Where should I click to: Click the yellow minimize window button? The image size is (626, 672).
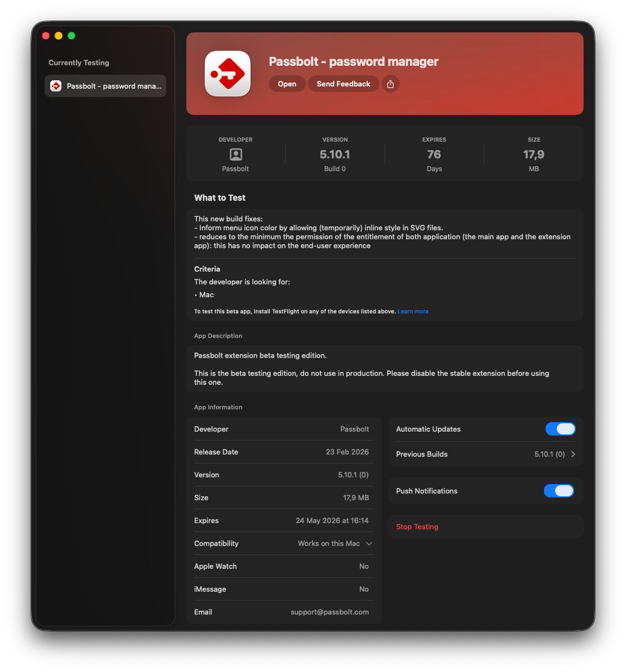pos(59,36)
